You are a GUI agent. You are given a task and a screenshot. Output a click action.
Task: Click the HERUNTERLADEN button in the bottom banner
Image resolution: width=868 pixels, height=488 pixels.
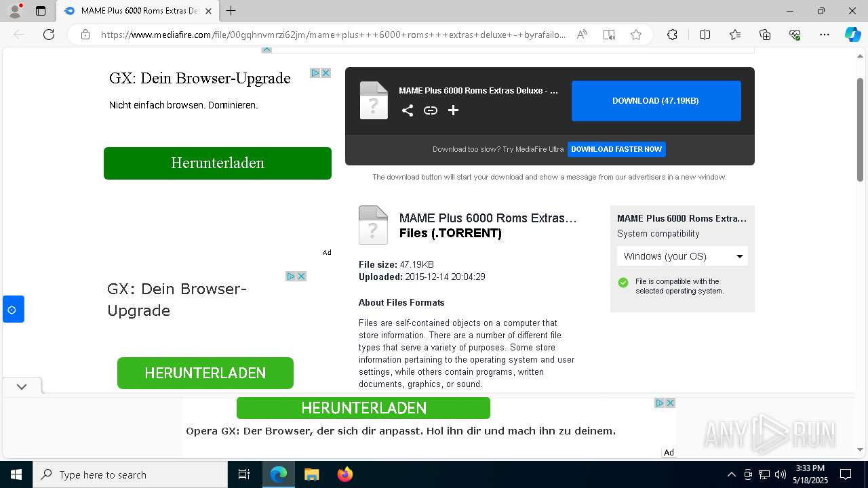(x=363, y=408)
